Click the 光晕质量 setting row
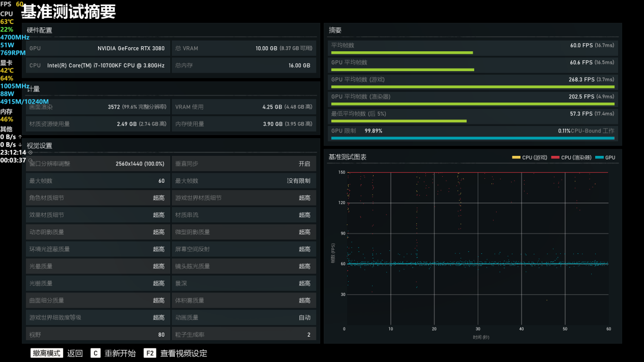 98,266
